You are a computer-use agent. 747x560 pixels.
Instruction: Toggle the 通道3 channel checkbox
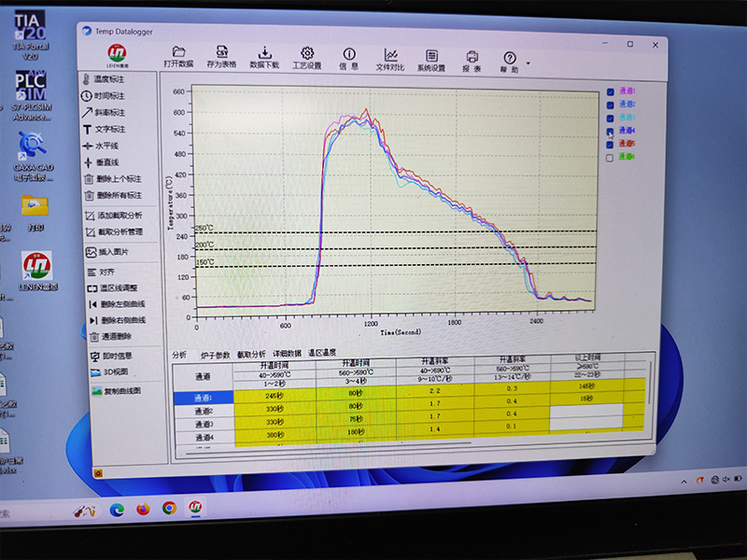point(611,118)
